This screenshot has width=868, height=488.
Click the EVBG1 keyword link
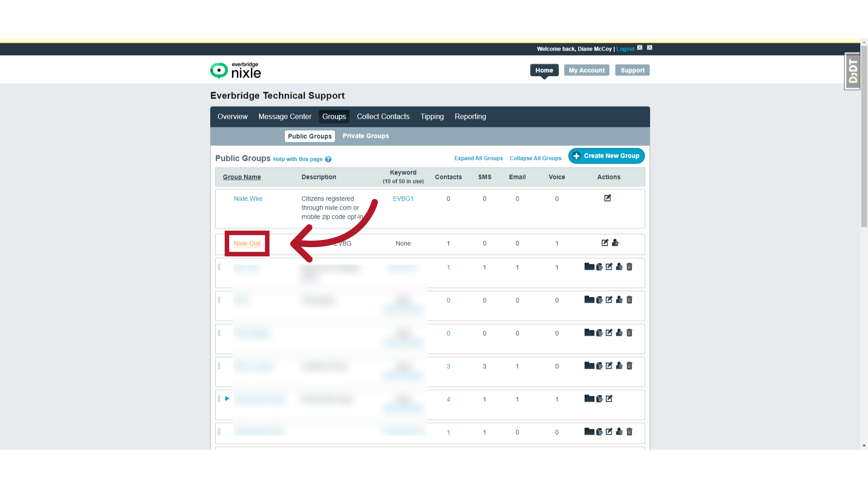(403, 199)
